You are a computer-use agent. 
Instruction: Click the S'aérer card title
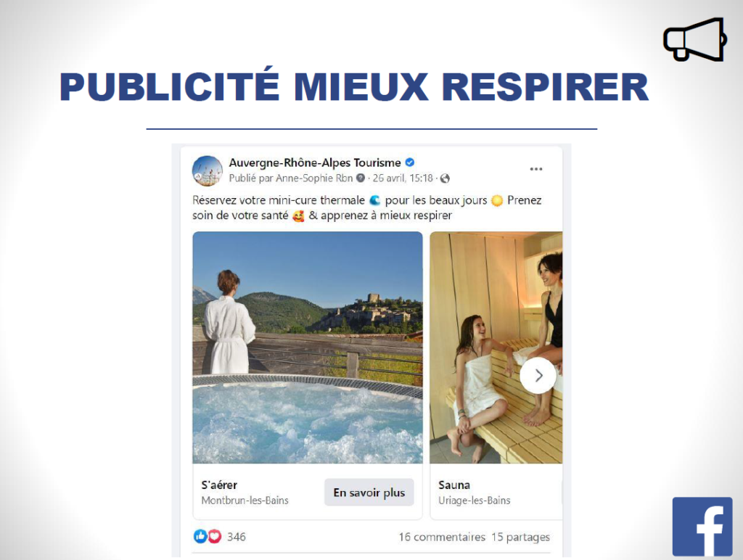pos(219,485)
